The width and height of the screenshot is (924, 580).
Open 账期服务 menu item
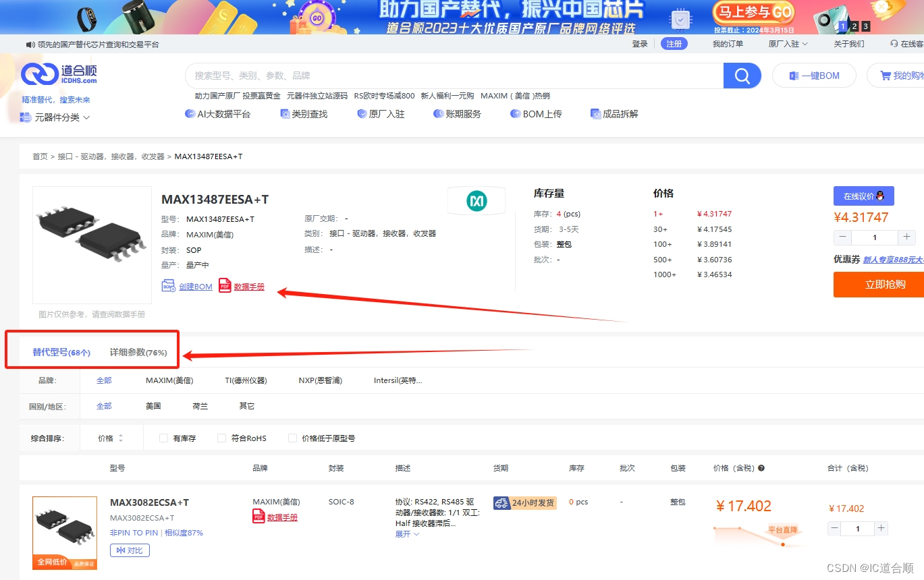tap(457, 114)
